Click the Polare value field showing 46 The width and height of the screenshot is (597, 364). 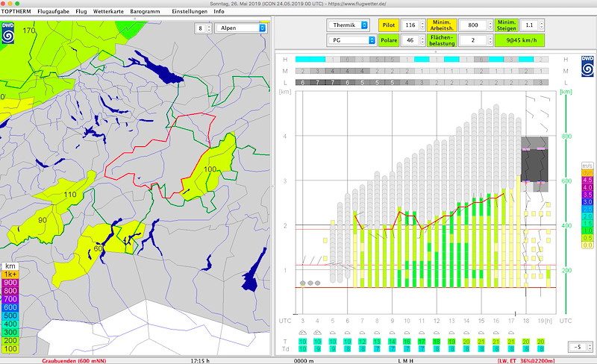[410, 40]
